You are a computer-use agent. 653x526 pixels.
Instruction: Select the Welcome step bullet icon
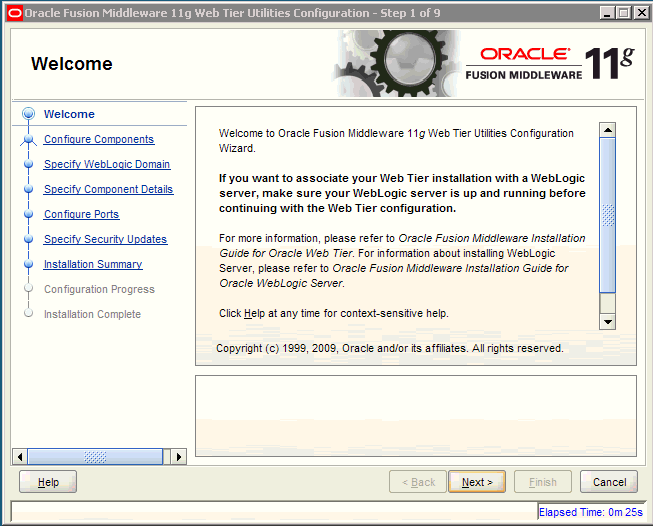coord(28,114)
